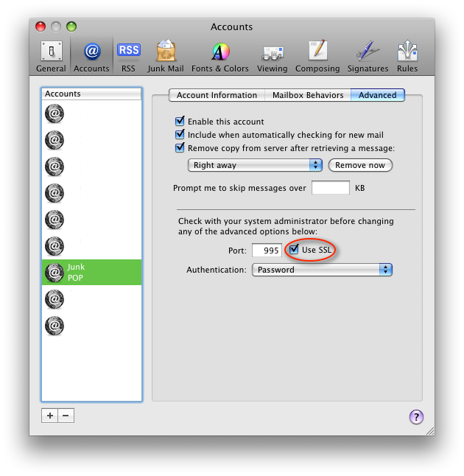464x476 pixels.
Task: Uncheck Remove copy from server option
Action: click(x=180, y=148)
